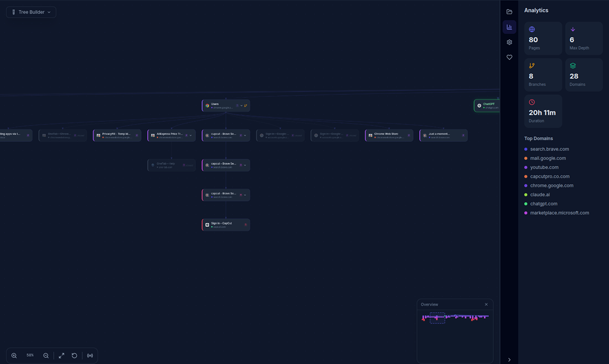
Task: Open the Tree Builder mode dropdown
Action: 31,12
